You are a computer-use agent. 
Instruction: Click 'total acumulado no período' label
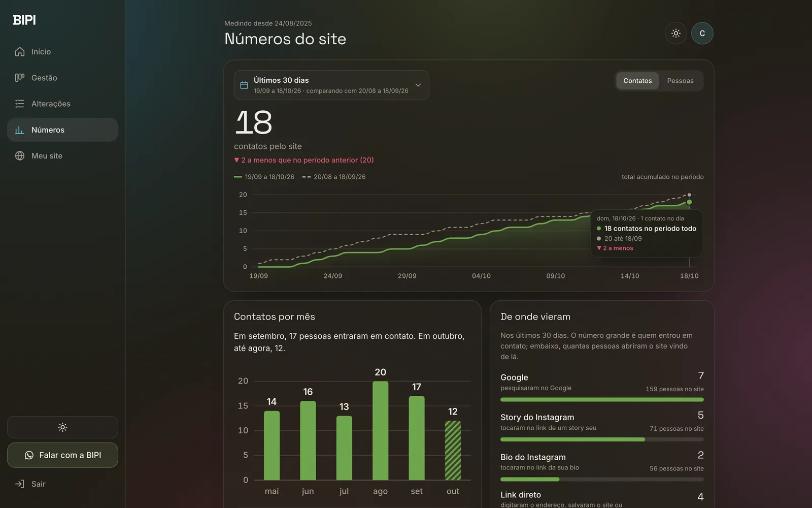tap(663, 177)
